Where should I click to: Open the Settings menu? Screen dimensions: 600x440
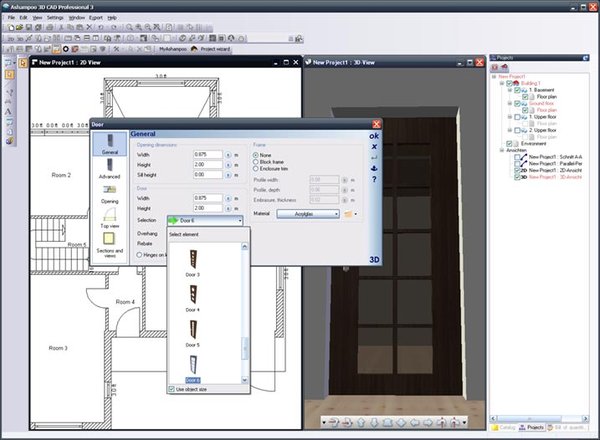(55, 18)
